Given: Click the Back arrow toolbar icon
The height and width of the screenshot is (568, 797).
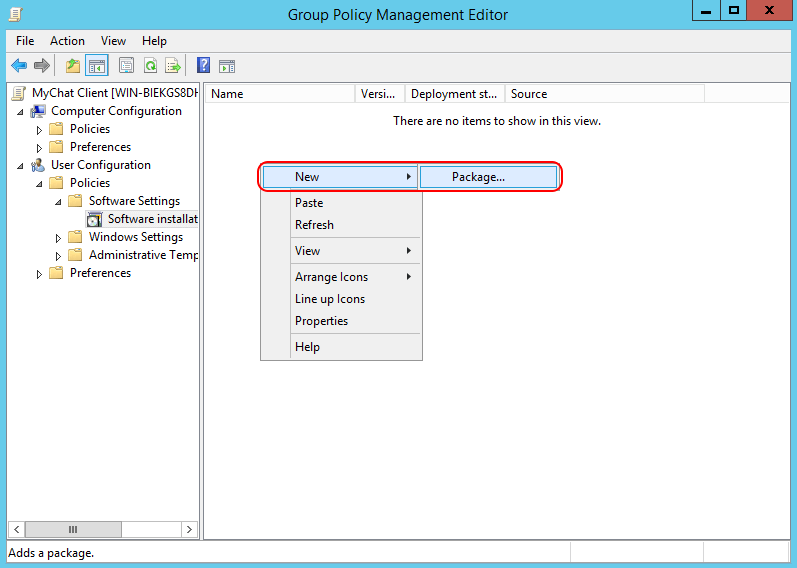Looking at the screenshot, I should tap(18, 66).
